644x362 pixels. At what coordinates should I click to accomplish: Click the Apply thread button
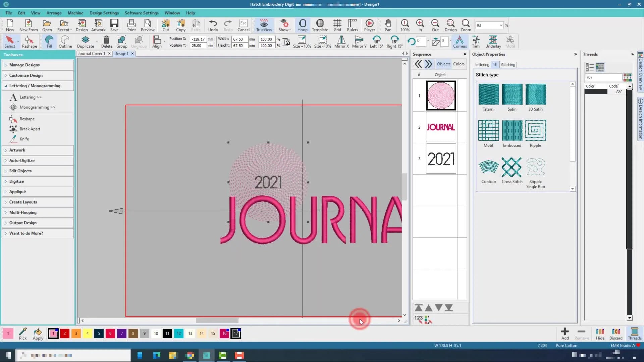click(38, 334)
